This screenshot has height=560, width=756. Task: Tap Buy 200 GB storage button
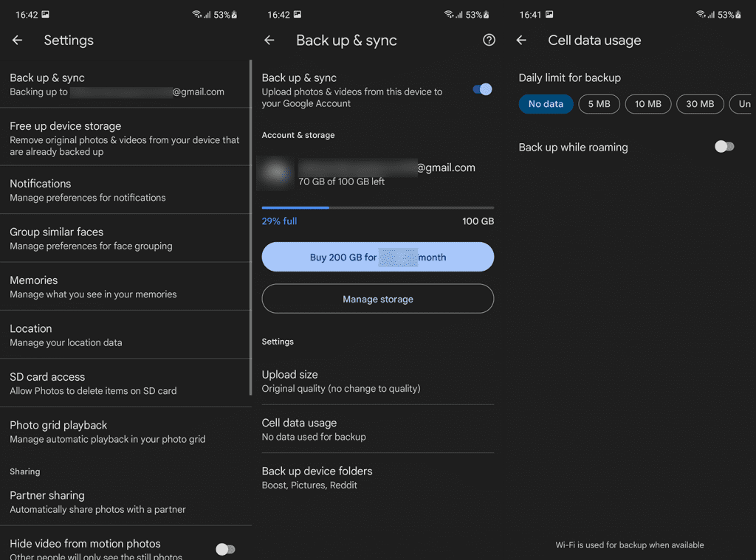(x=377, y=257)
